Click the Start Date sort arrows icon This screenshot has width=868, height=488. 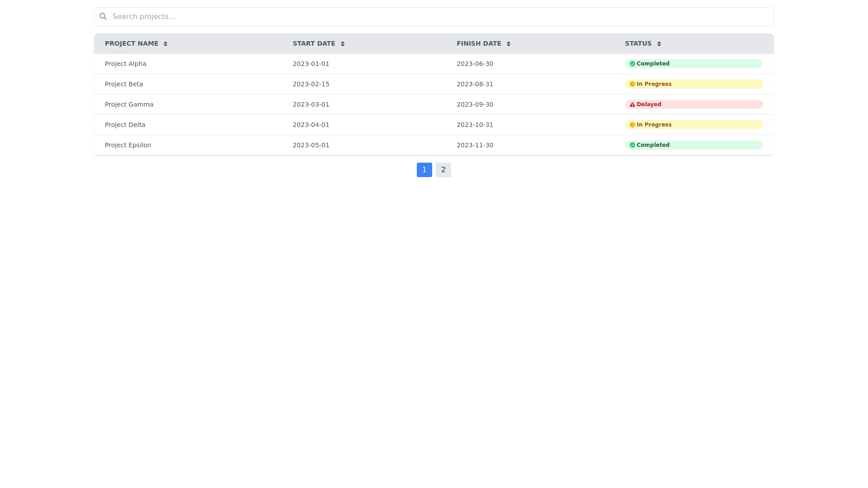(x=343, y=44)
